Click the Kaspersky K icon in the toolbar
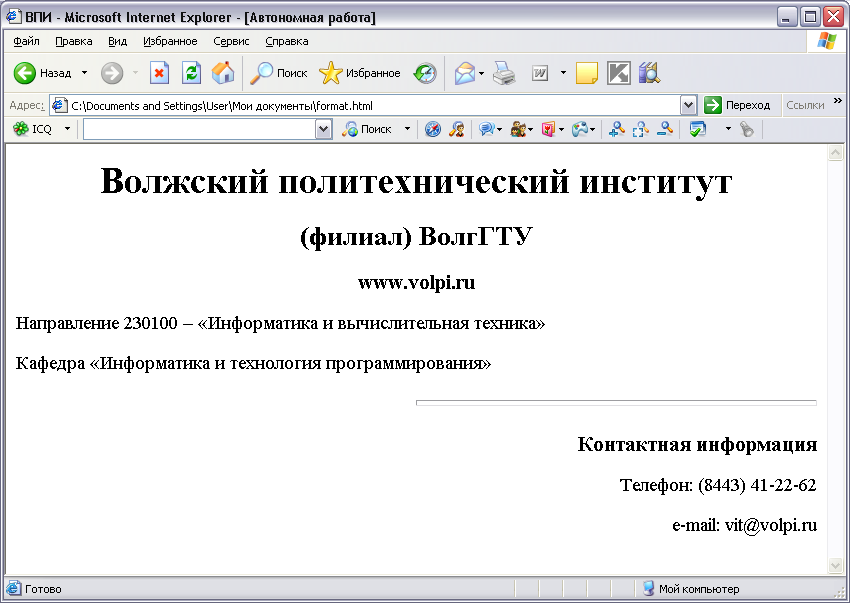Viewport: 850px width, 603px height. [x=619, y=73]
